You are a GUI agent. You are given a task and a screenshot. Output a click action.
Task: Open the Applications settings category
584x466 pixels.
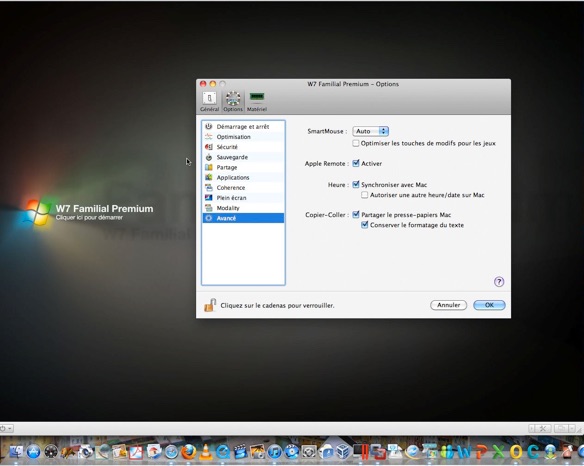[x=243, y=177]
